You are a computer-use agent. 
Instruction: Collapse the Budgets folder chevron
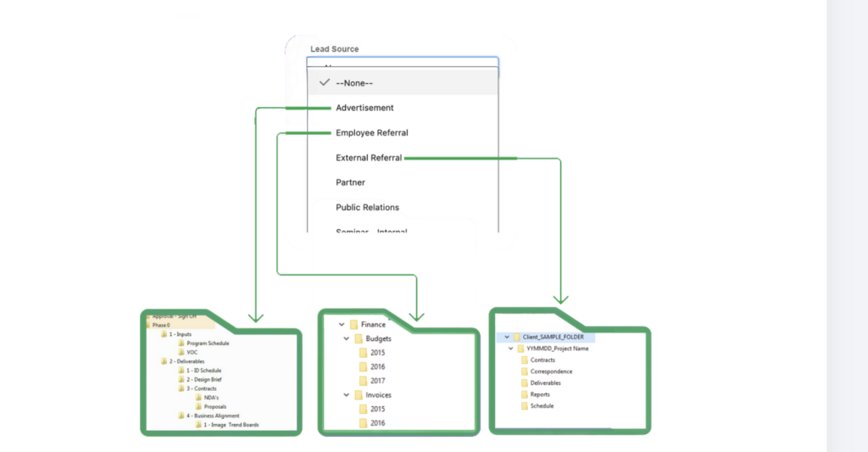(347, 338)
